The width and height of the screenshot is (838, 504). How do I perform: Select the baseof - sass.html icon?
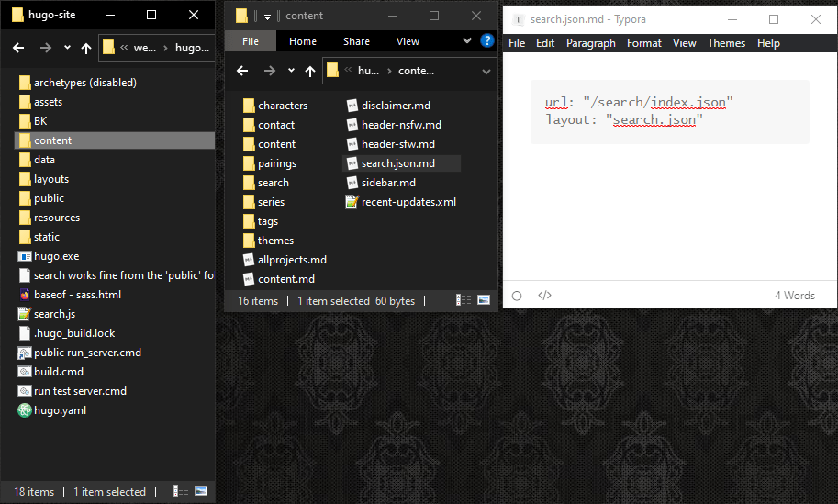point(25,295)
